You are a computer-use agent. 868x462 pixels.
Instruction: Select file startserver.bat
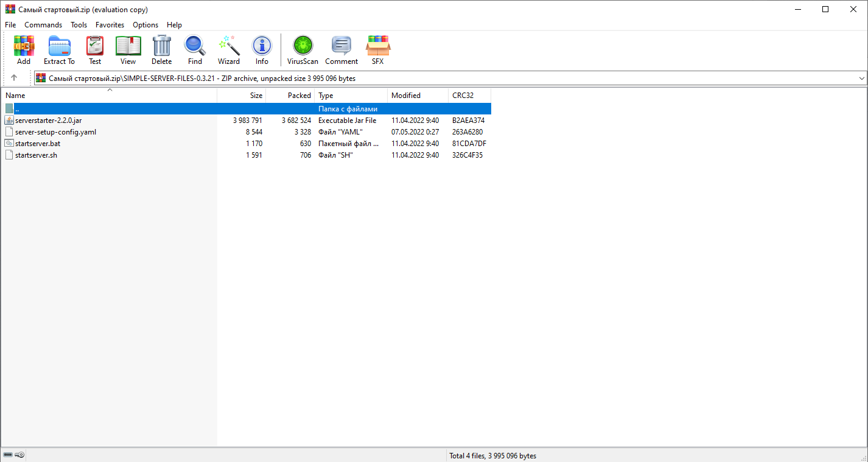pos(38,144)
